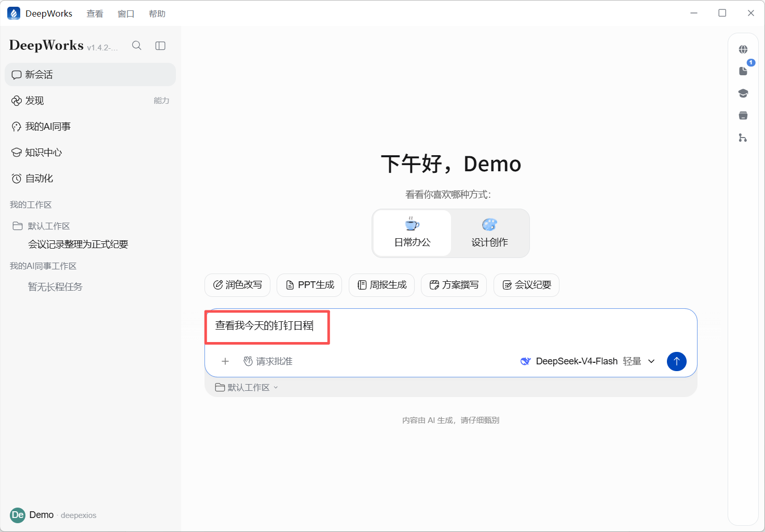This screenshot has height=532, width=765.
Task: Open the file icon with notification badge
Action: coord(743,71)
